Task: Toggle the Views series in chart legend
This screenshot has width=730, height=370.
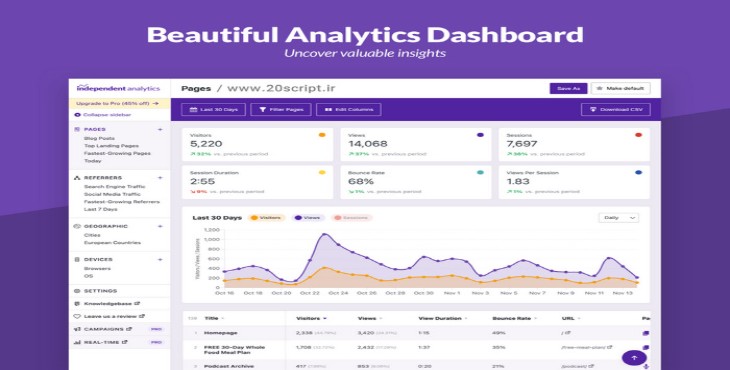Action: pos(308,218)
